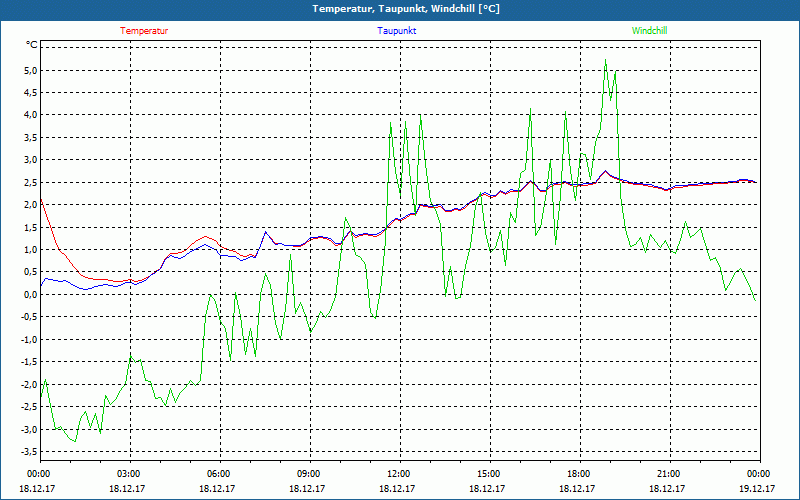Screen dimensions: 800x500
Task: Select the blue 'Taupunkt' legend label
Action: point(397,31)
